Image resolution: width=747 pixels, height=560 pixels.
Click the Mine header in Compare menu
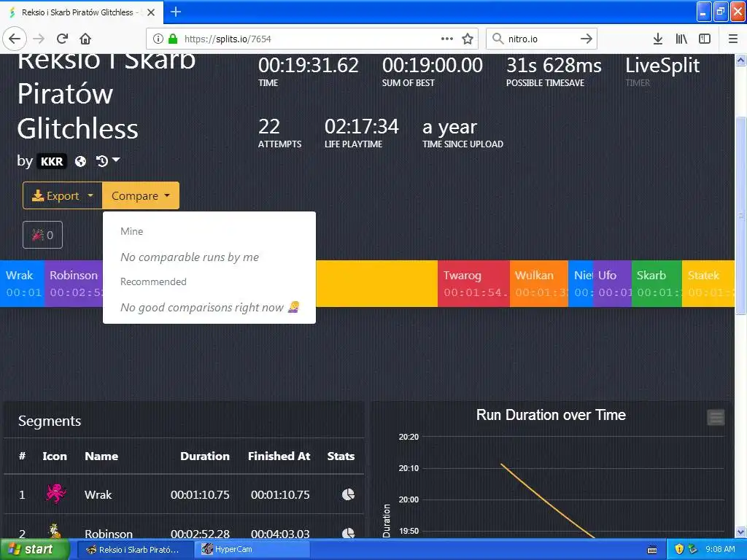click(131, 231)
